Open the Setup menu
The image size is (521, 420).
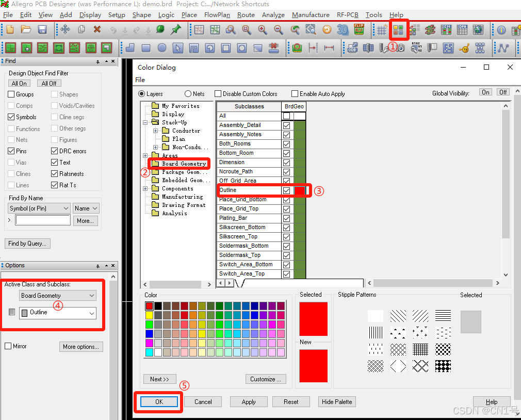[117, 15]
